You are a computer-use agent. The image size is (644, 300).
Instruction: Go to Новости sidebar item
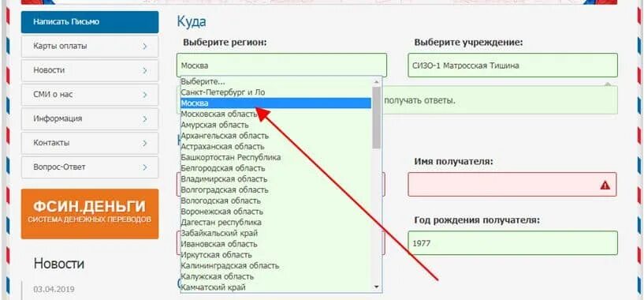pyautogui.click(x=90, y=70)
